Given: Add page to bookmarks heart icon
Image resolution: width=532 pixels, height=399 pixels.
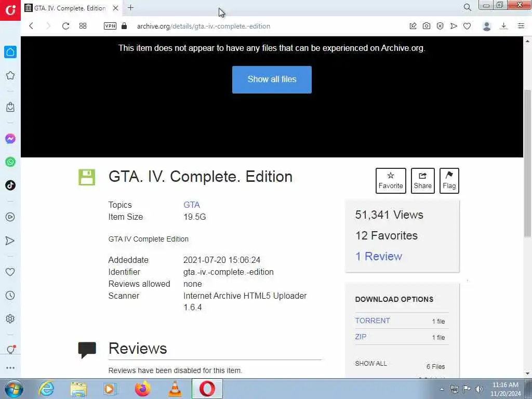Looking at the screenshot, I should tap(467, 26).
